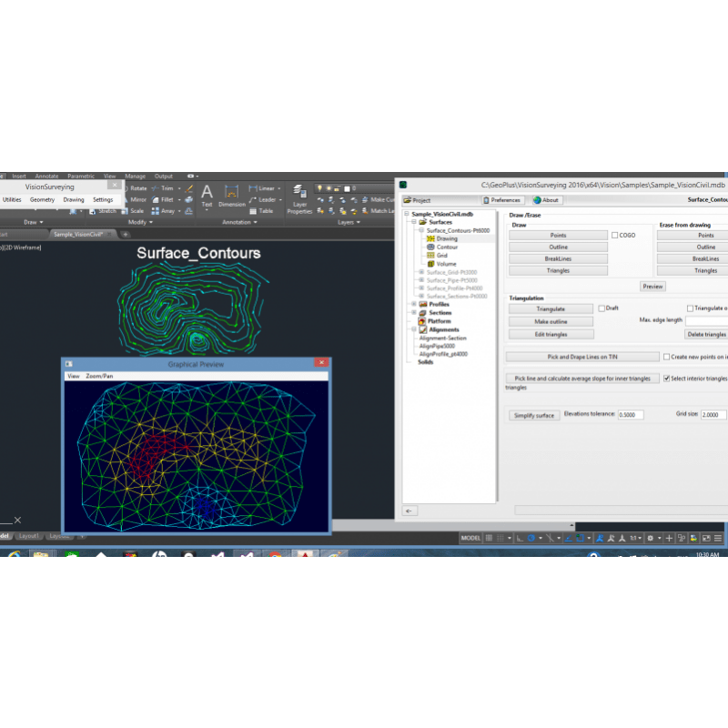The image size is (728, 728).
Task: Click the workspace switching gear icon
Action: [x=651, y=538]
